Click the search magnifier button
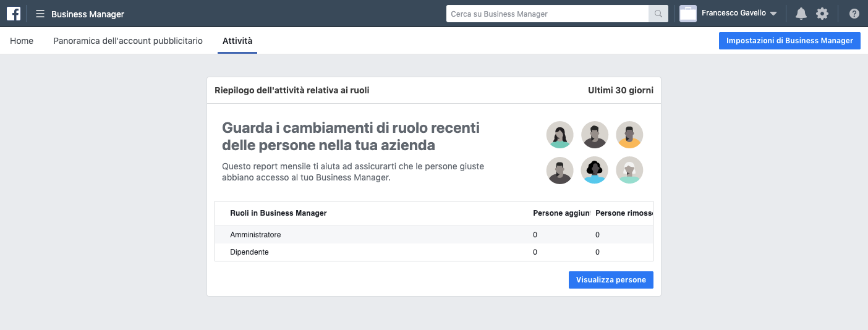This screenshot has height=330, width=868. pyautogui.click(x=658, y=14)
